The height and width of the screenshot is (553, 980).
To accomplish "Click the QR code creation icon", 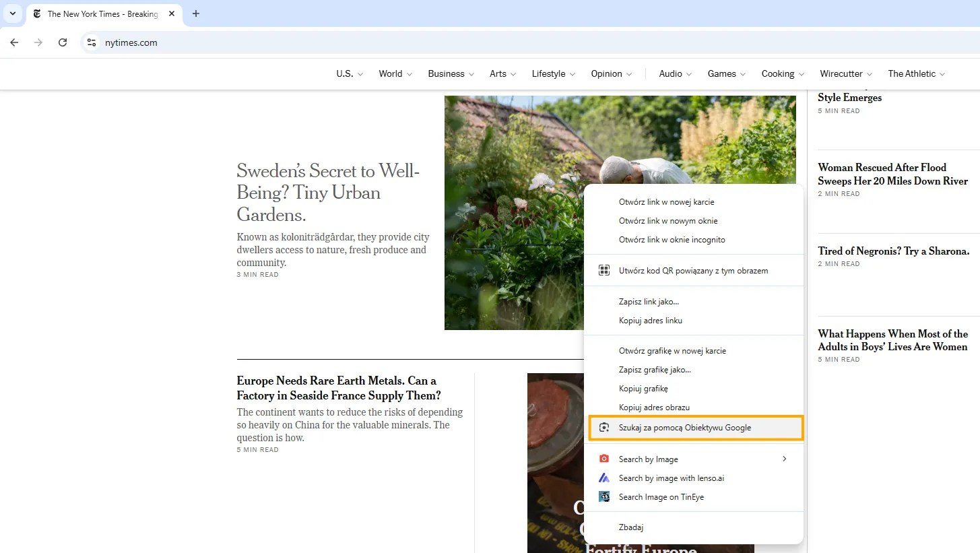I will click(x=604, y=270).
